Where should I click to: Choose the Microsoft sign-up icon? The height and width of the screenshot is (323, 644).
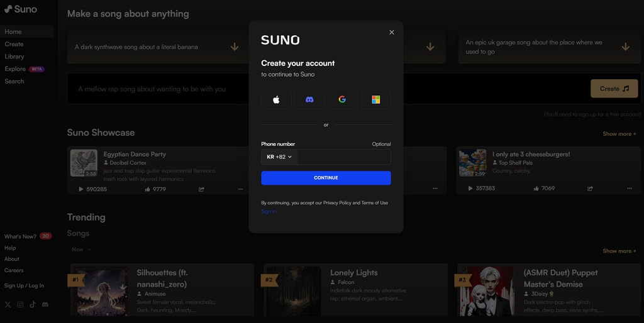click(x=375, y=99)
